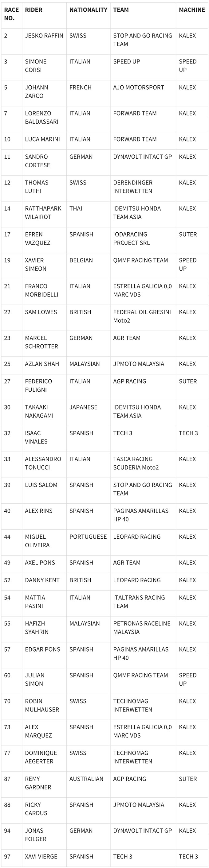Viewport: 209px width, 868px height.
Task: Click AJO MOTORSPORT team cell
Action: [143, 93]
